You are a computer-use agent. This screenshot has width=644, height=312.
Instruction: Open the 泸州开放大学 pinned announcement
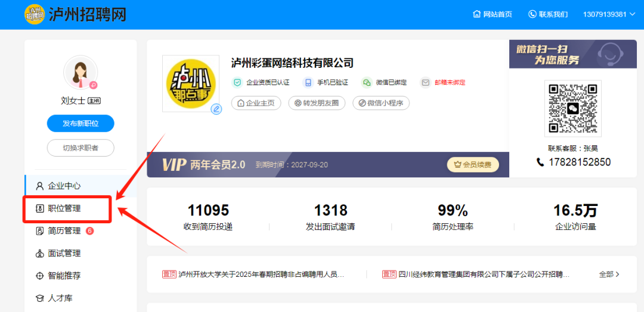point(253,274)
